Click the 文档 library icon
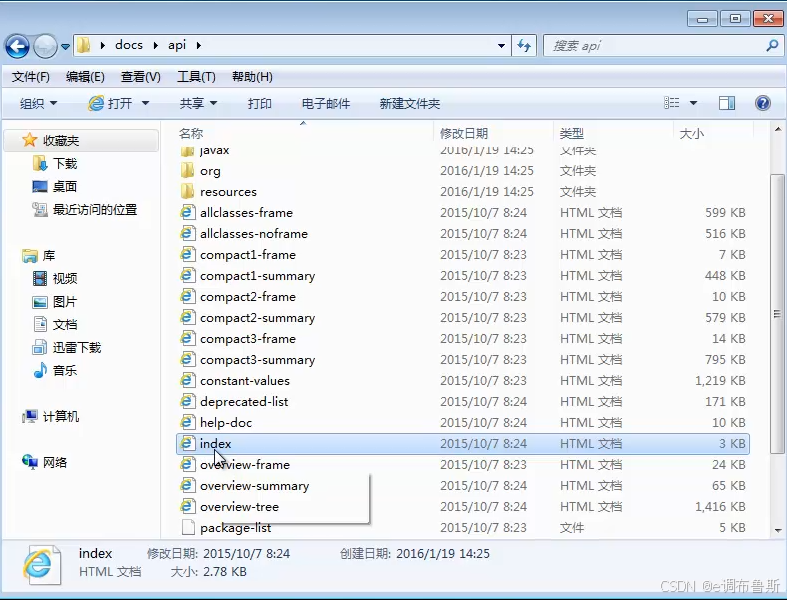This screenshot has height=600, width=787. tap(40, 324)
